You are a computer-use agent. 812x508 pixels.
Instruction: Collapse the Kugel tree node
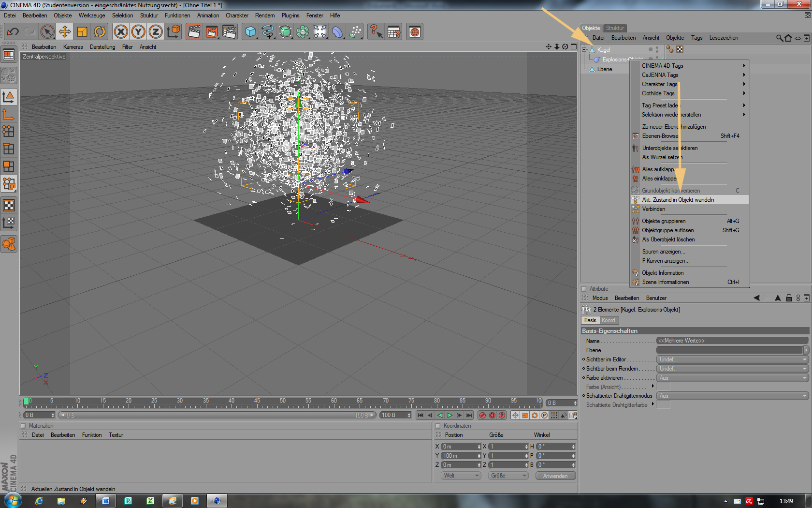point(584,49)
